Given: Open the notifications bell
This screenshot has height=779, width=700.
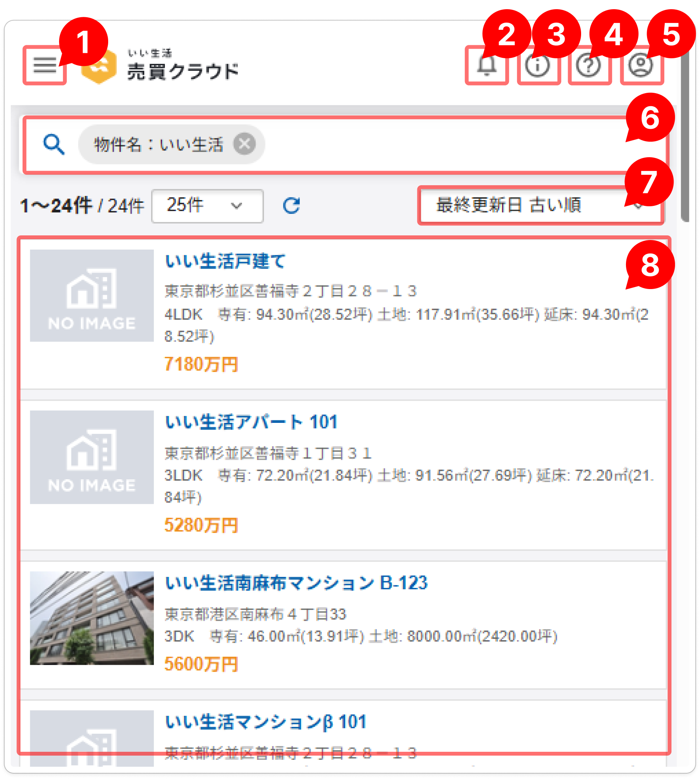Looking at the screenshot, I should coord(487,66).
